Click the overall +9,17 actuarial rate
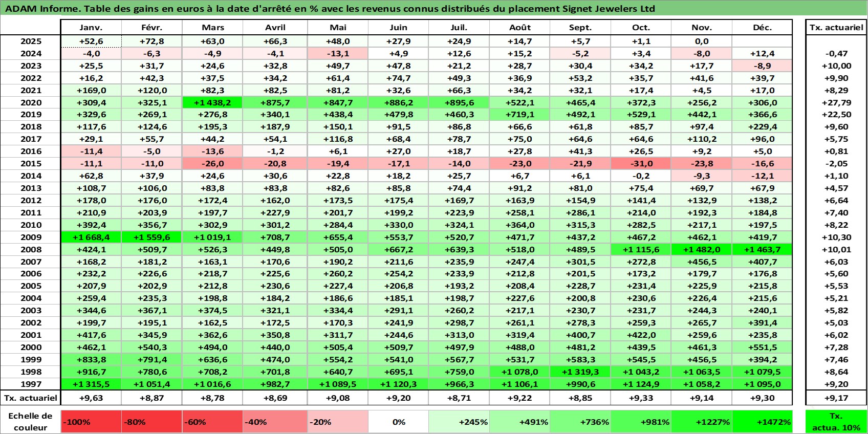868x434 pixels. 836,398
